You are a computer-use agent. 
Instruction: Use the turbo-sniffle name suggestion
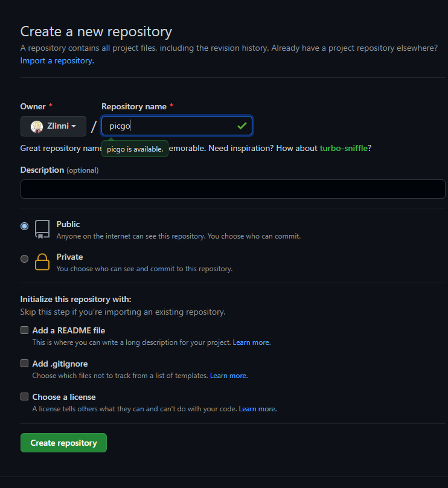(x=344, y=148)
